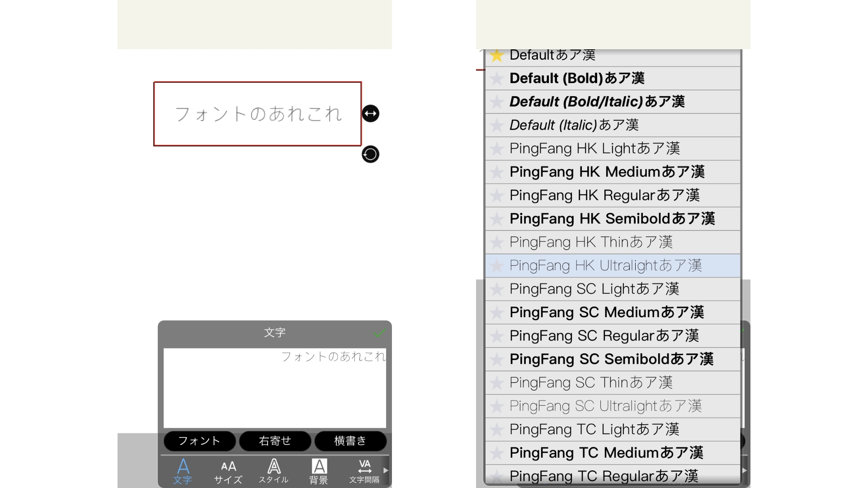Tap the 横書き writing-direction button
The width and height of the screenshot is (868, 488).
click(350, 441)
